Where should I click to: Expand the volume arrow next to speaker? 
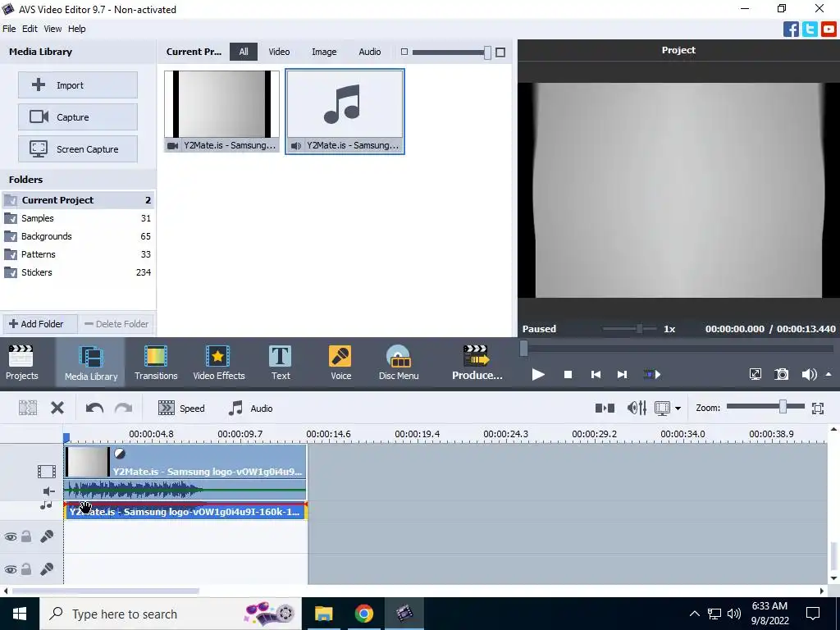click(829, 374)
